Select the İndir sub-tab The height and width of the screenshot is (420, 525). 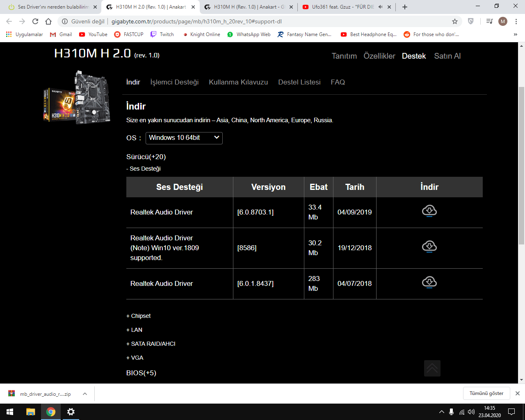point(133,82)
